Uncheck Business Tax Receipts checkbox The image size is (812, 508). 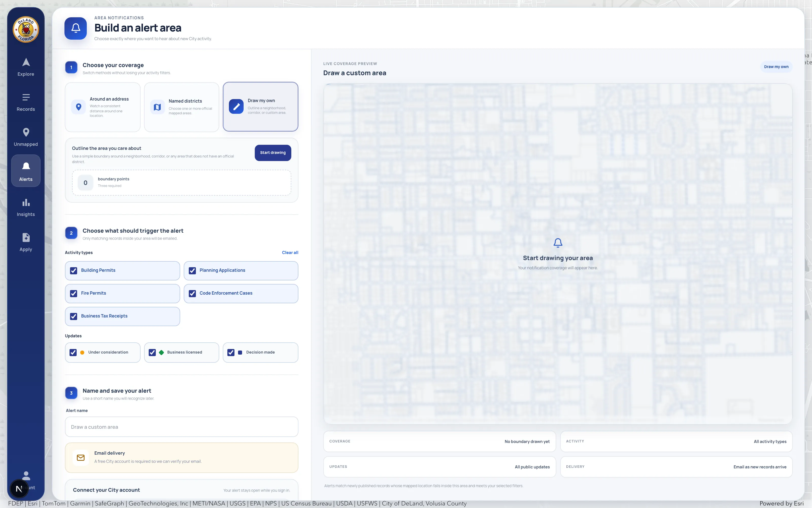pos(74,316)
